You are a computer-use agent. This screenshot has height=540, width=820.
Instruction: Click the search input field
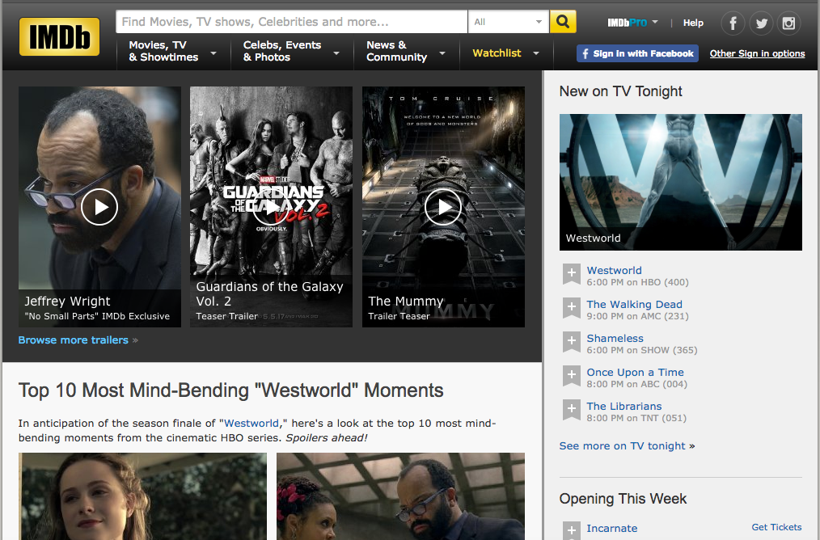coord(291,21)
